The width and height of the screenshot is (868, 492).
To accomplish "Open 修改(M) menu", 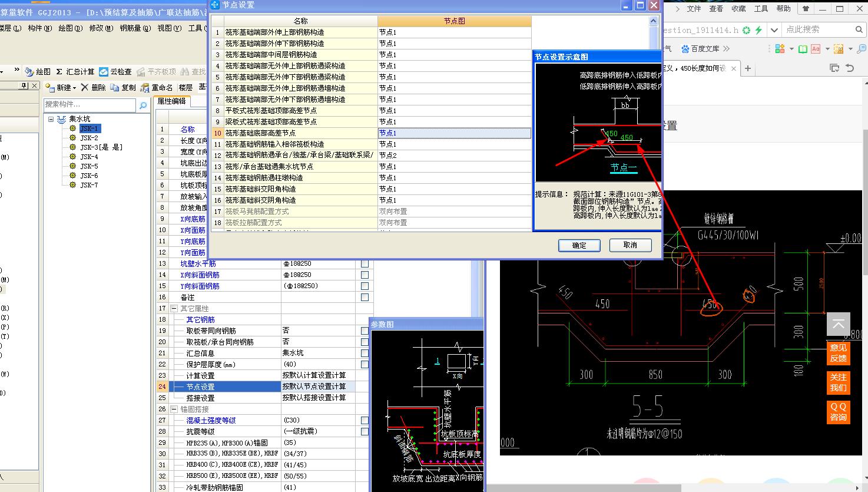I will tap(101, 28).
